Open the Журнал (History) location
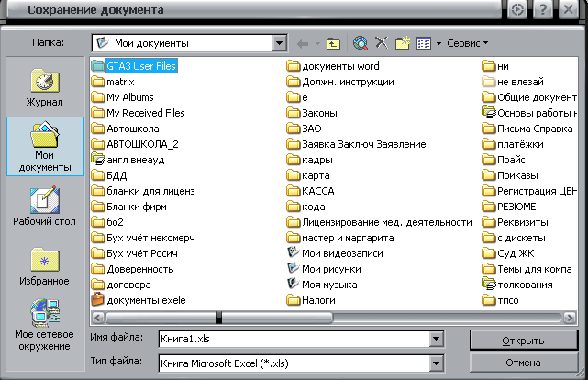588x380 pixels. point(45,87)
